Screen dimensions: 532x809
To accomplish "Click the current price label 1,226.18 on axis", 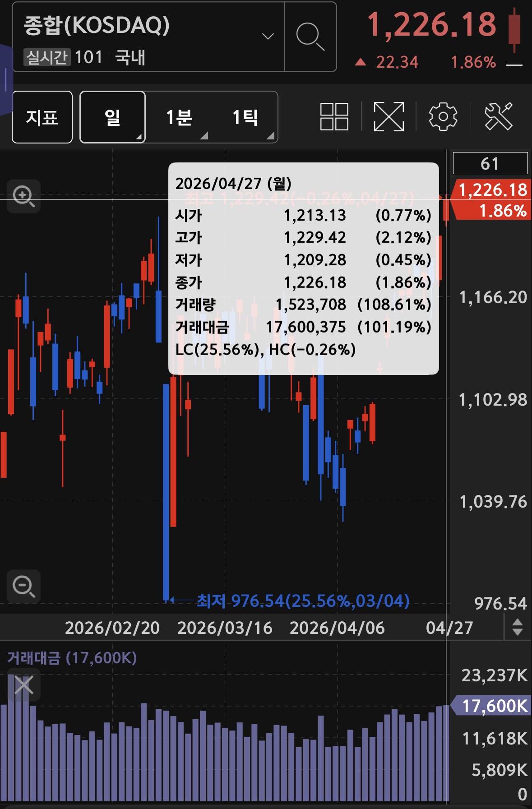I will pos(493,190).
